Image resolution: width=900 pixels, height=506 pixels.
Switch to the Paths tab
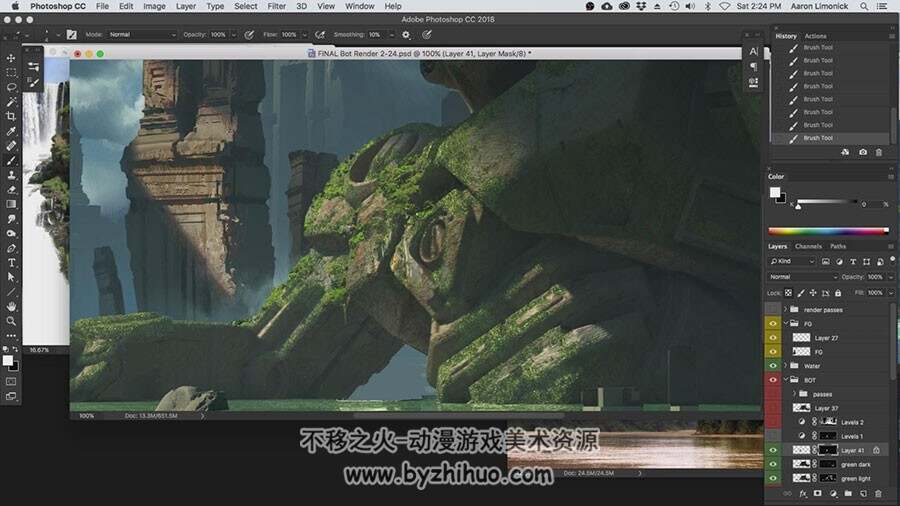coord(838,247)
